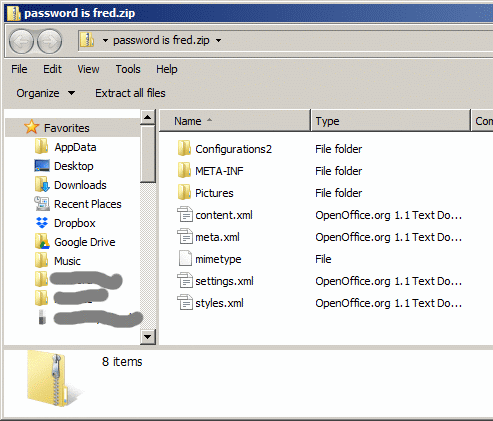Click the Back navigation arrow
493x421 pixels.
[x=21, y=41]
